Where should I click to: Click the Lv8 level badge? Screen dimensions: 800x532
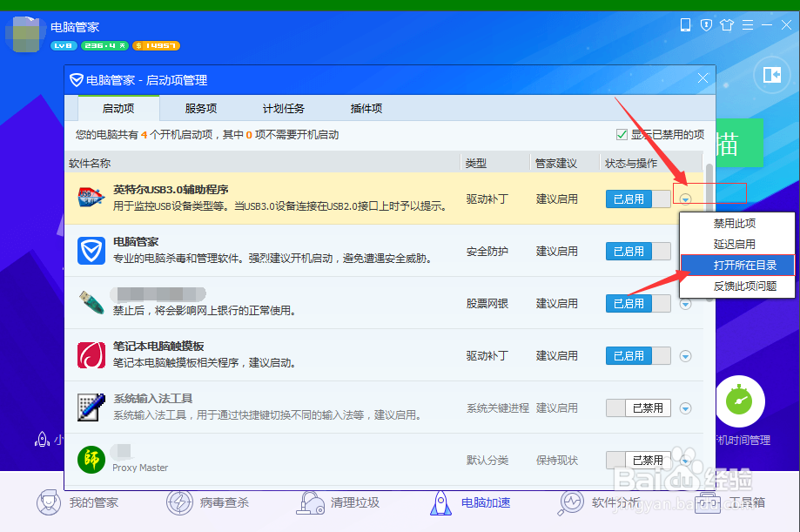pos(64,45)
